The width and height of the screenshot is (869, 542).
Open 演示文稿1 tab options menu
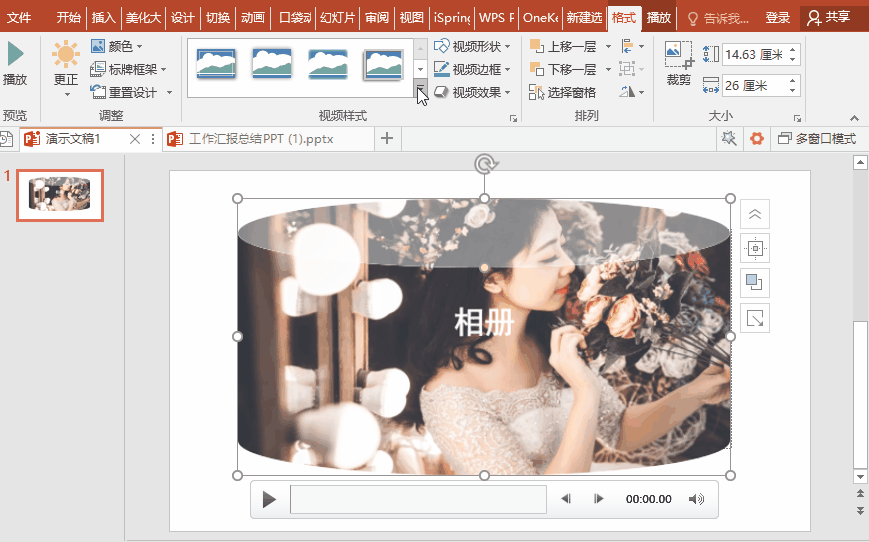point(153,139)
